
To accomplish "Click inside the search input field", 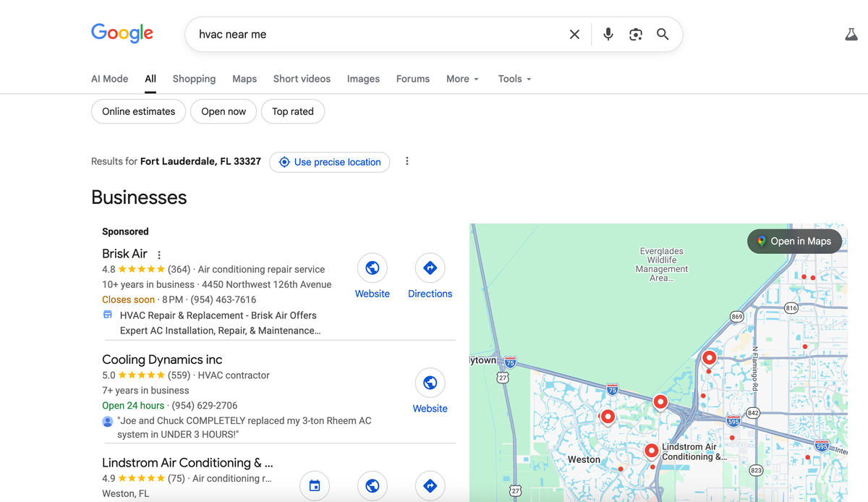I will coord(325,34).
